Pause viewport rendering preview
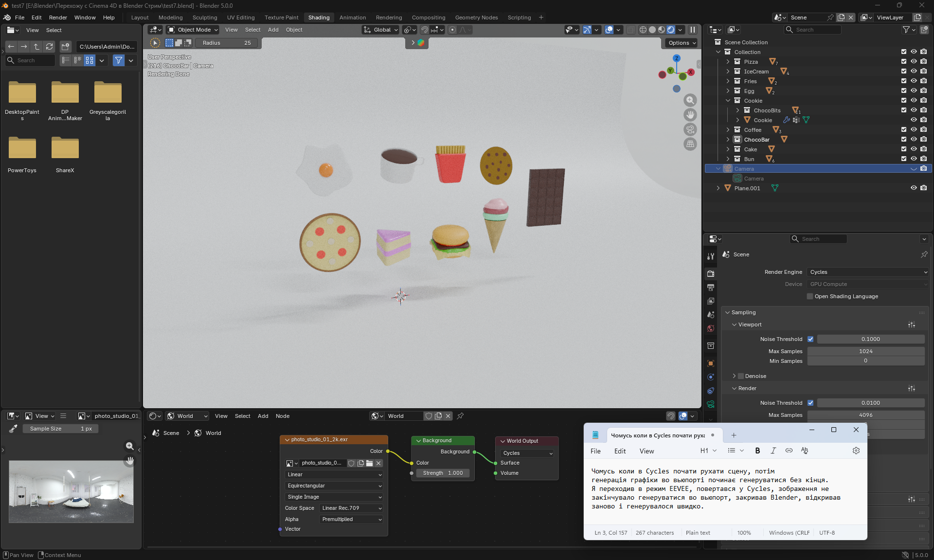 (x=692, y=30)
